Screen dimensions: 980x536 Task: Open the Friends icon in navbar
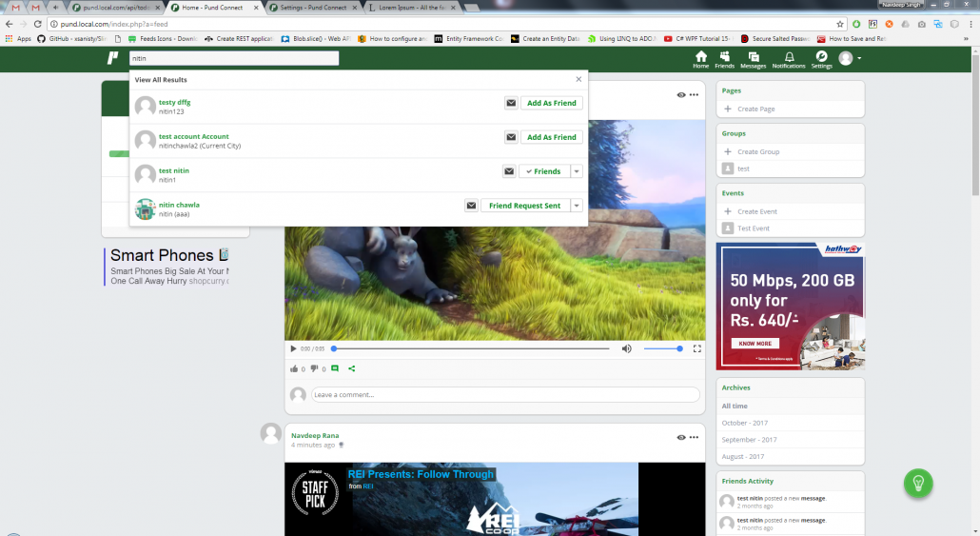click(x=724, y=59)
